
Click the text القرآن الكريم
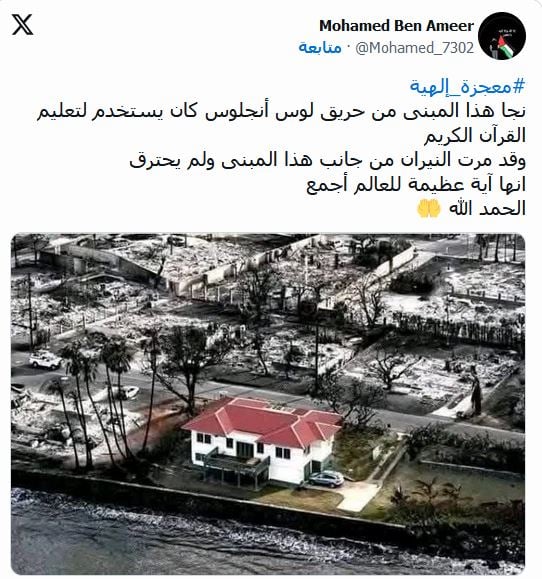pos(474,136)
